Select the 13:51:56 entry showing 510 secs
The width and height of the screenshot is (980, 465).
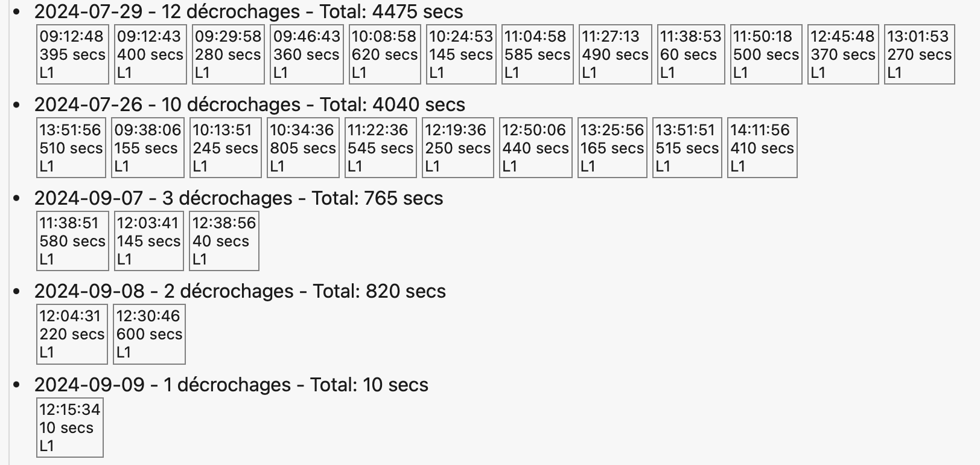71,148
